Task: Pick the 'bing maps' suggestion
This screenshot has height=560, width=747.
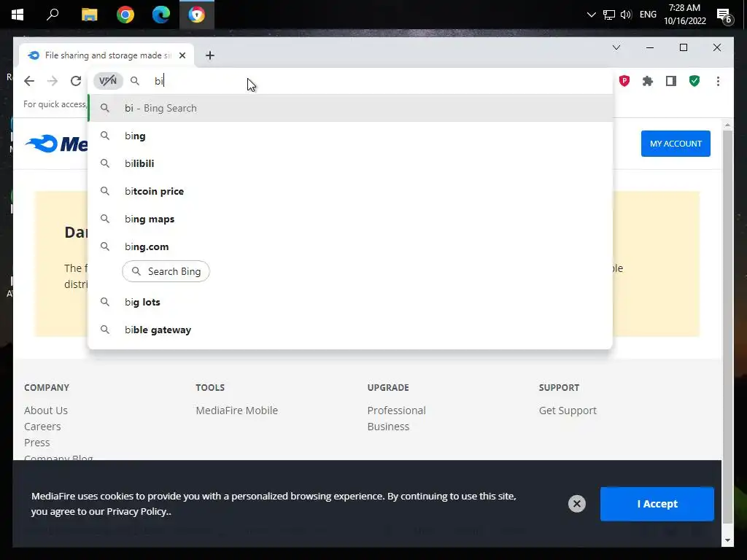Action: pyautogui.click(x=350, y=219)
